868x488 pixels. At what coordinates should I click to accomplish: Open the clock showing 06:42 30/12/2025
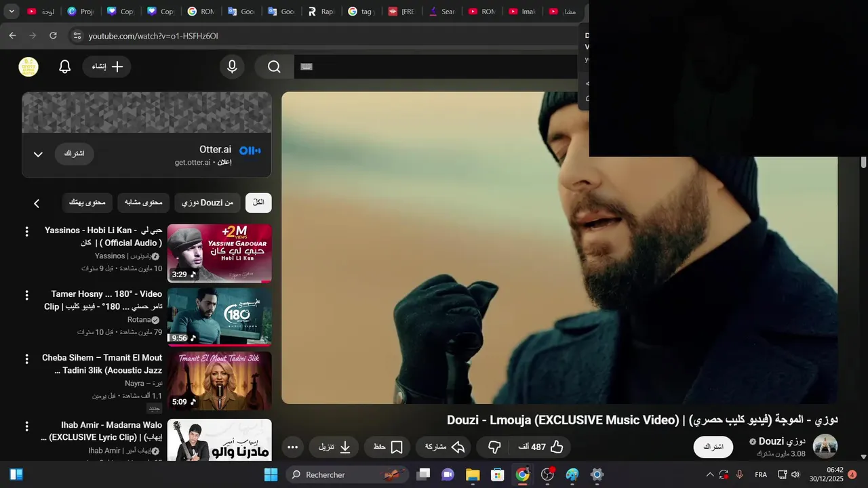(826, 474)
